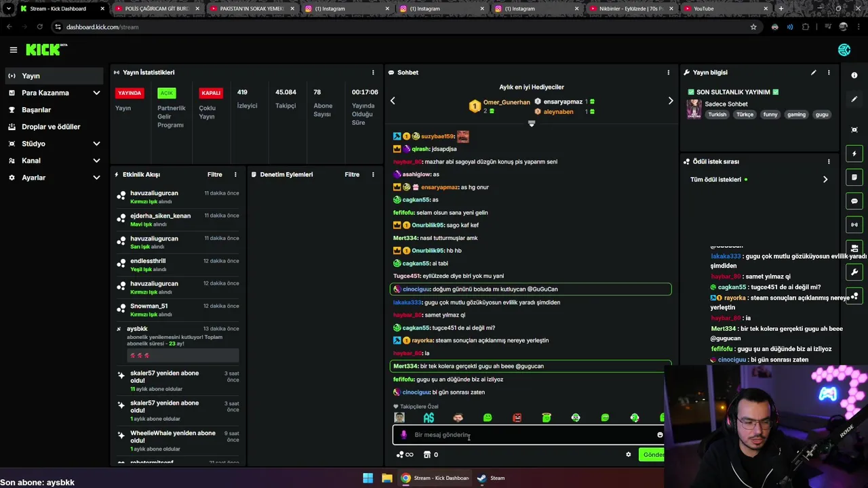Image resolution: width=868 pixels, height=488 pixels.
Task: Click the channel points infinity icon below chat
Action: coord(405,455)
